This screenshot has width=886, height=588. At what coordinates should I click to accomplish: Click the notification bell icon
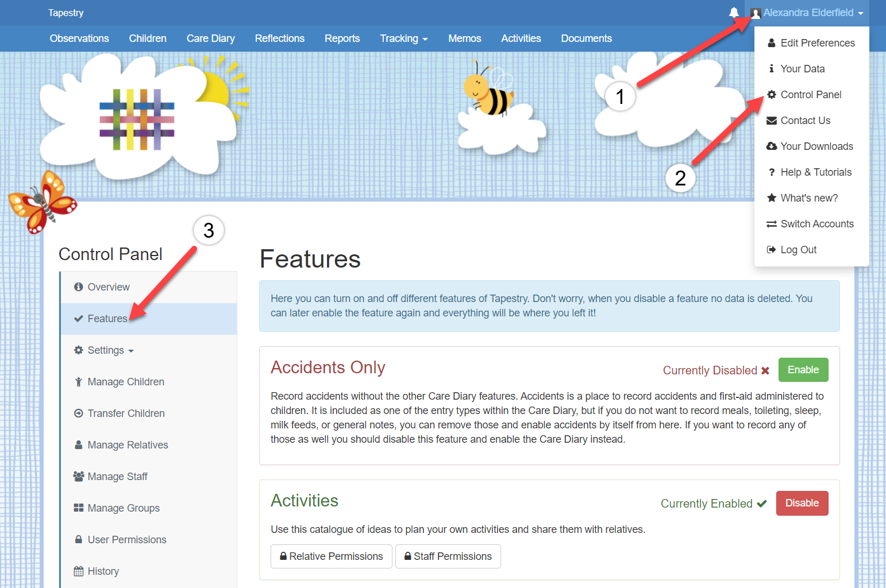[734, 13]
